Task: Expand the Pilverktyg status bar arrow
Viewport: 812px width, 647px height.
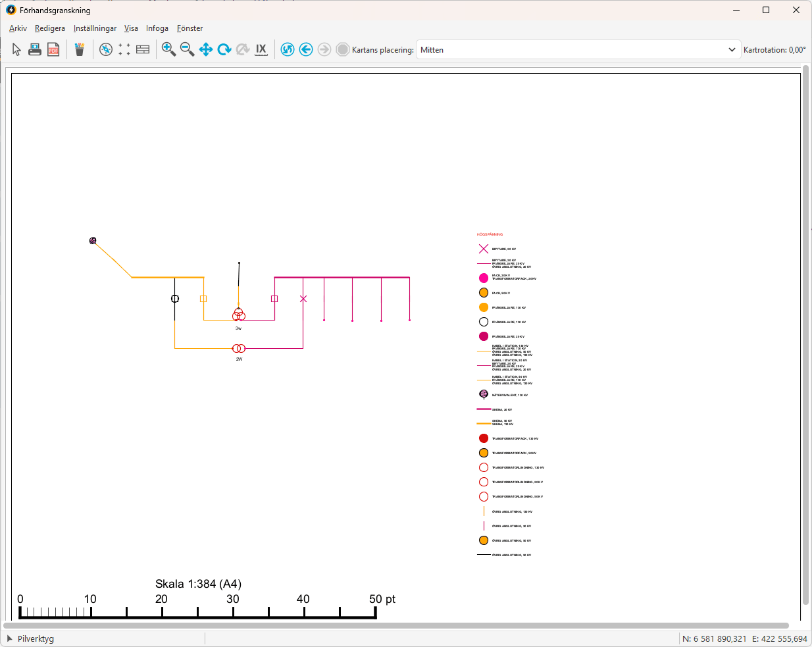Action: 10,638
